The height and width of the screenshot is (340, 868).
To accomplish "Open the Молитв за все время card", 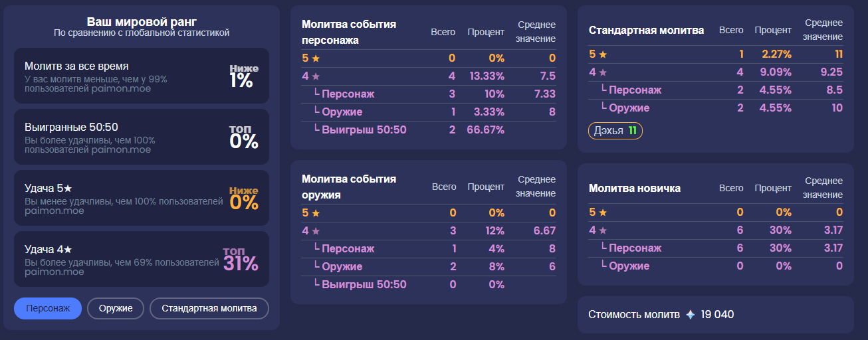I will [142, 76].
